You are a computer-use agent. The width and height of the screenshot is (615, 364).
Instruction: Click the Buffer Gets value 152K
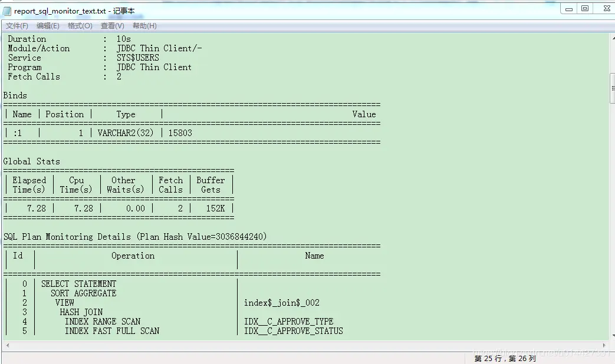(x=215, y=209)
